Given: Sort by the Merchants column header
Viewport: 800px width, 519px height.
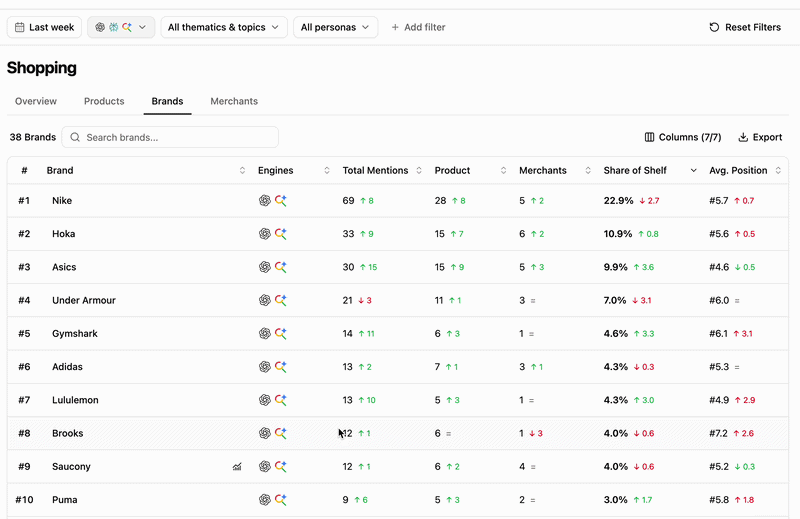Looking at the screenshot, I should (555, 170).
